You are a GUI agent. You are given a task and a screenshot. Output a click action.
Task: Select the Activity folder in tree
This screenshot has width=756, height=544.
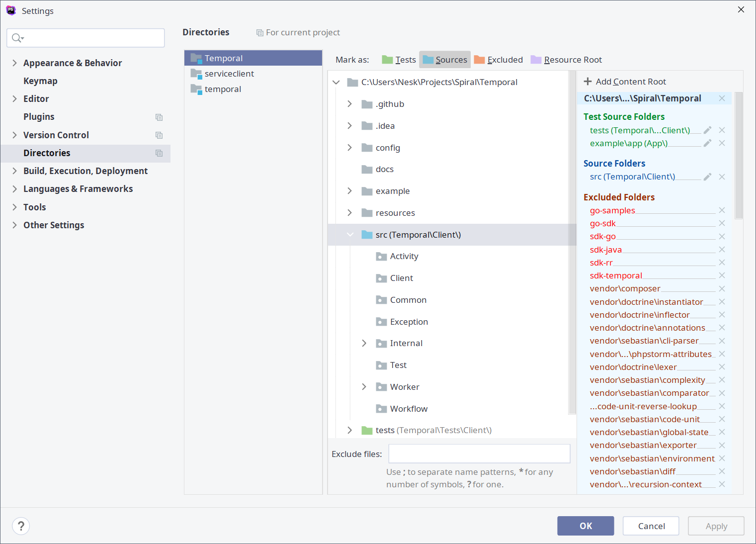[397, 257]
